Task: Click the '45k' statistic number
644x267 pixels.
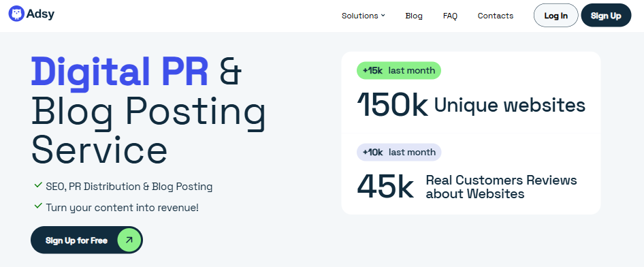Action: (385, 187)
